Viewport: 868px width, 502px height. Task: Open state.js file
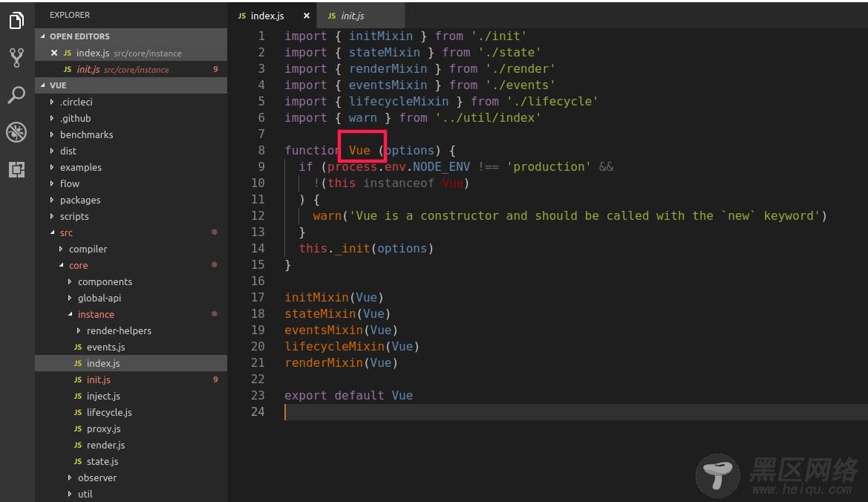click(131, 461)
